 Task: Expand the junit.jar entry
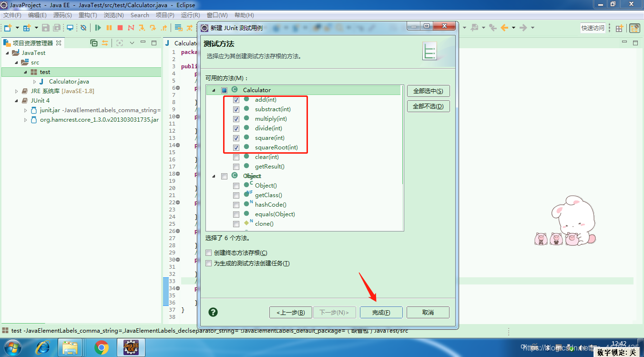coord(26,110)
